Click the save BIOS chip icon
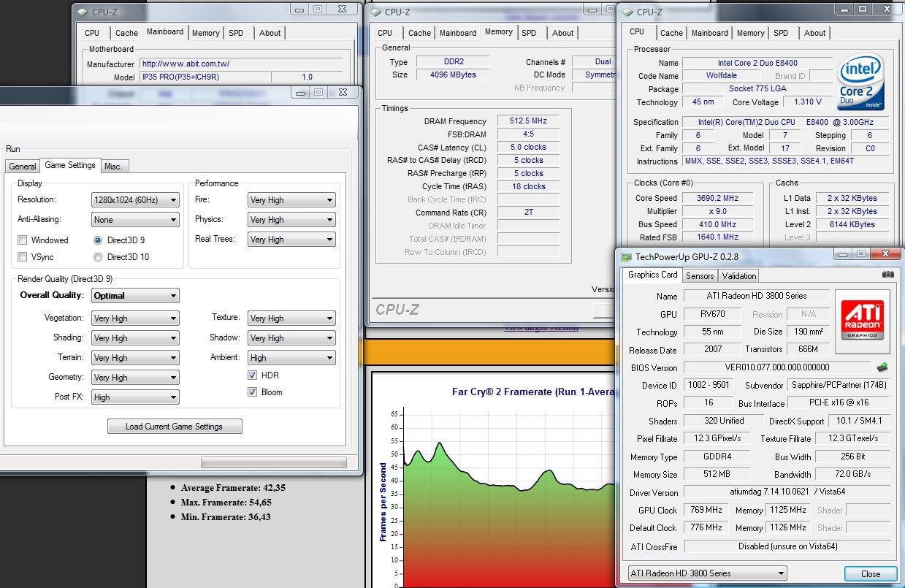 point(883,367)
